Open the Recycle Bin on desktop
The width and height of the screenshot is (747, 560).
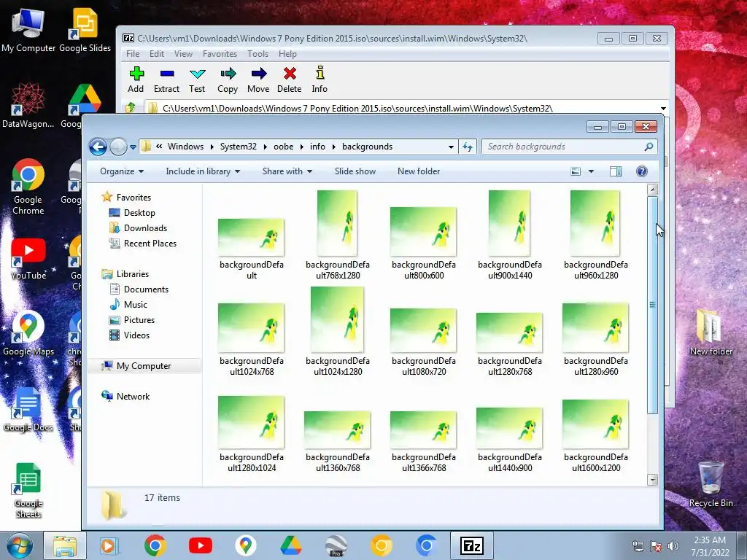(711, 484)
